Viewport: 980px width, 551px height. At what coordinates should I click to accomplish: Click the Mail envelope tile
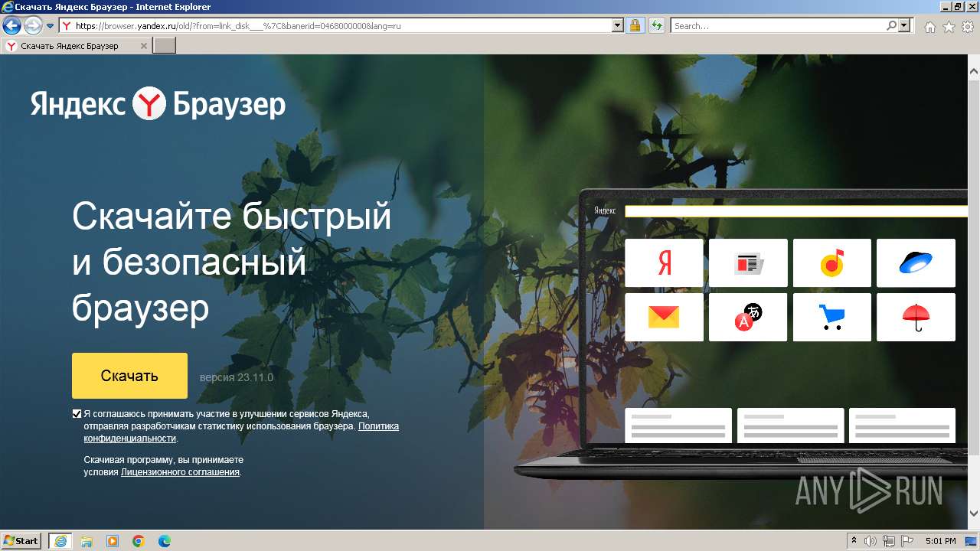664,317
